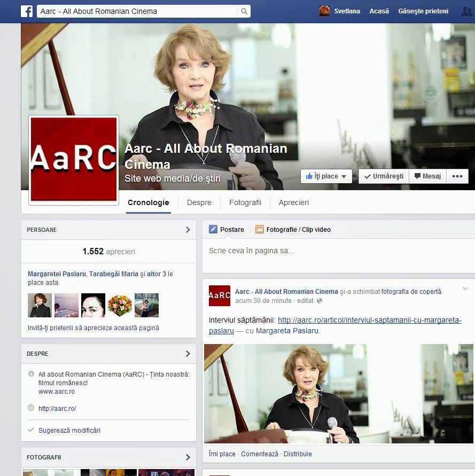Open Svetlana's profile avatar

pos(324,11)
